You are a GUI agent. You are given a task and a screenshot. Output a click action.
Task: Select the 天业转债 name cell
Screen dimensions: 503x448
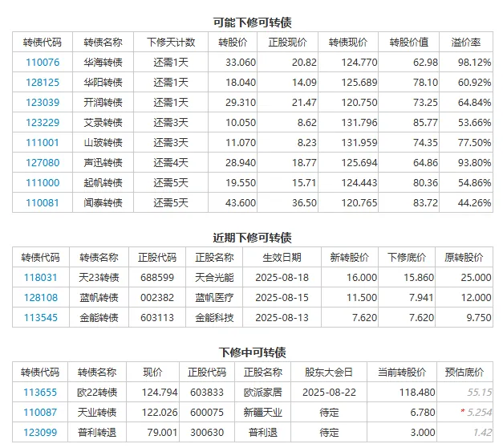click(x=97, y=413)
